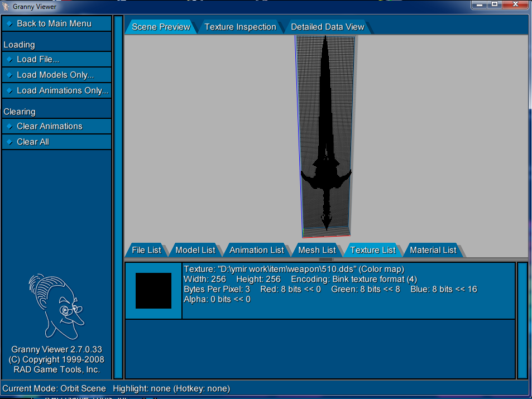Viewport: 532px width, 399px height.
Task: Click the Granny Viewer title bar icon
Action: pyautogui.click(x=6, y=6)
